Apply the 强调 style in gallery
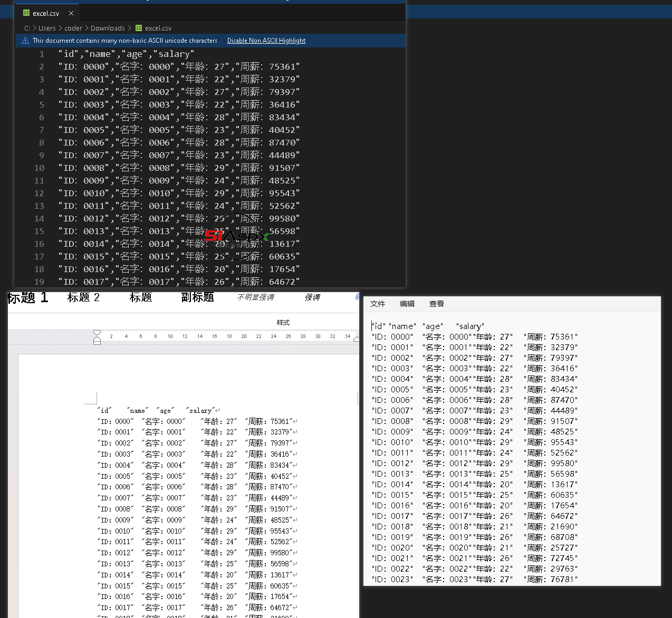Image resolution: width=672 pixels, height=618 pixels. pos(312,297)
